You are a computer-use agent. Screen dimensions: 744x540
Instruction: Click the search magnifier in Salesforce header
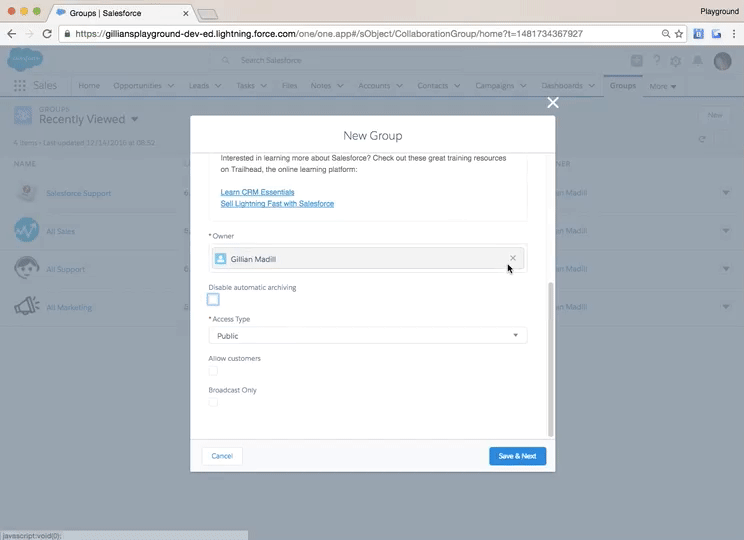(x=226, y=60)
